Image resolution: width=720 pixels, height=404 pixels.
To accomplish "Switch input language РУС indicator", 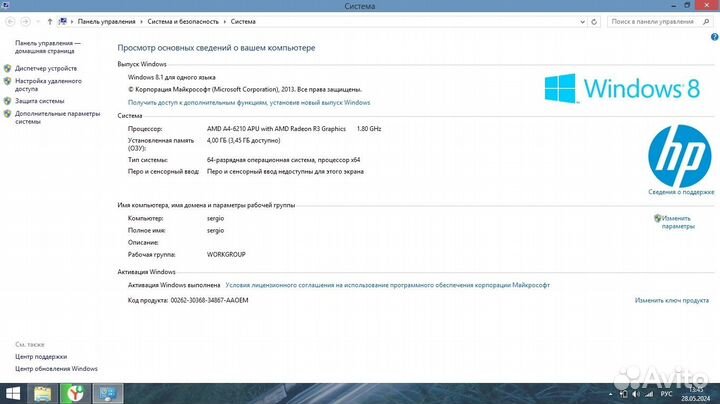I will [667, 394].
